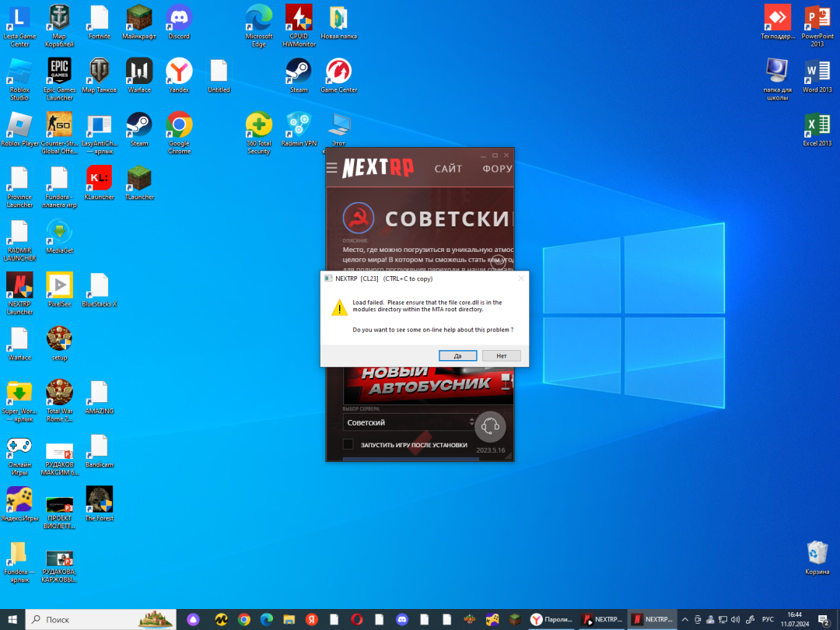Click the headset support icon in launcher
The width and height of the screenshot is (840, 630).
click(490, 426)
